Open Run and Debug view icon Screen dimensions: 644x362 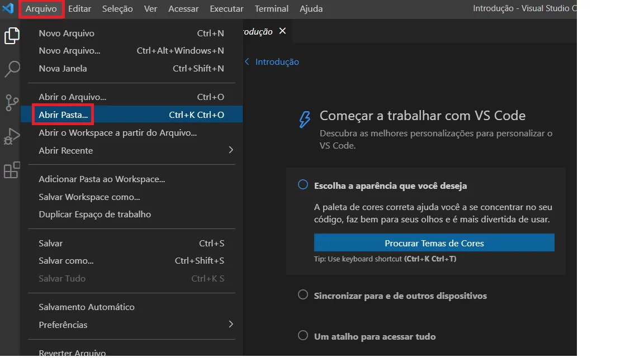pos(12,136)
